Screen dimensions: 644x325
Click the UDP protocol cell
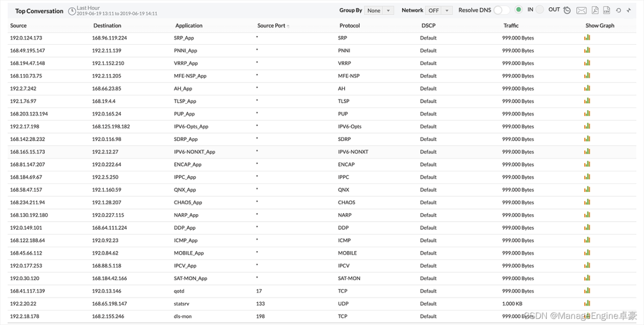click(343, 303)
